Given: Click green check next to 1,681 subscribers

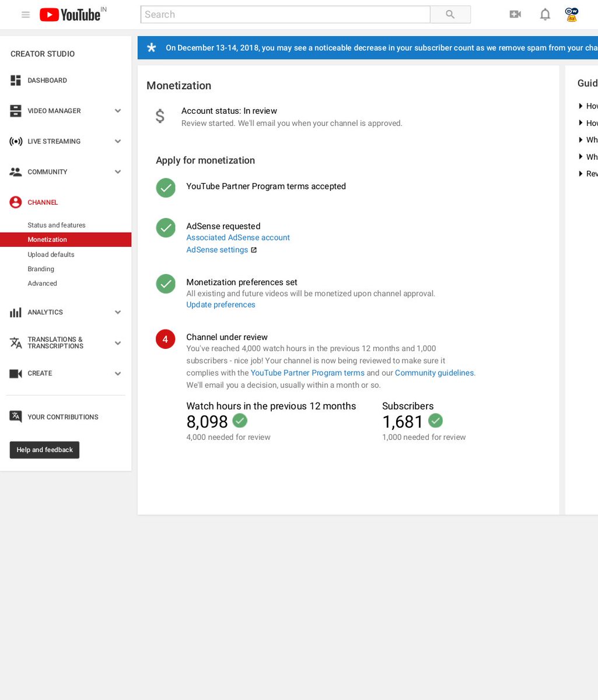Looking at the screenshot, I should point(435,420).
